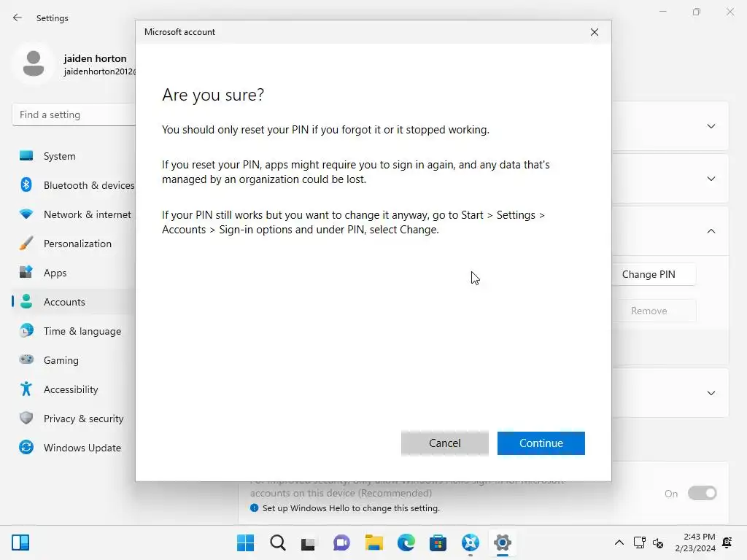Image resolution: width=747 pixels, height=560 pixels.
Task: Go back using the Settings back arrow
Action: pos(18,17)
